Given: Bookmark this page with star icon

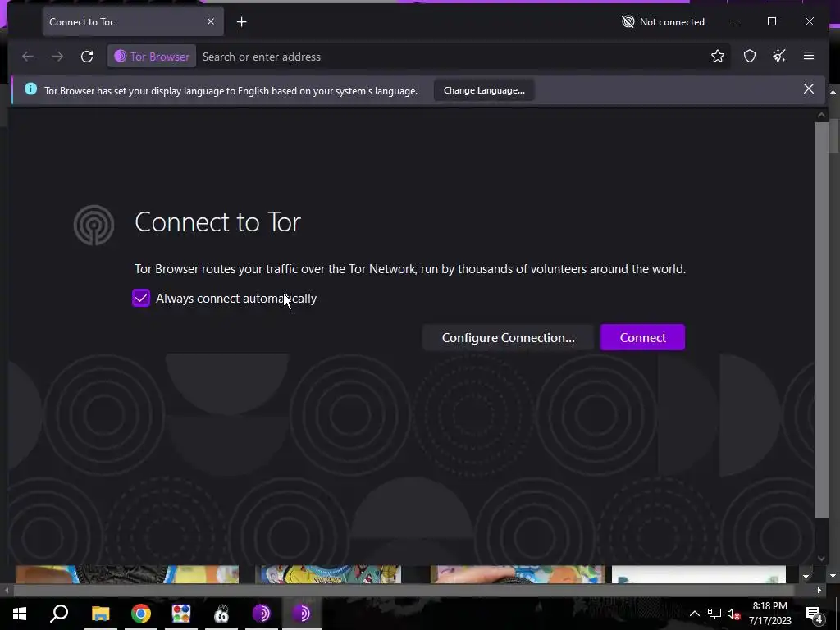Looking at the screenshot, I should pos(717,57).
